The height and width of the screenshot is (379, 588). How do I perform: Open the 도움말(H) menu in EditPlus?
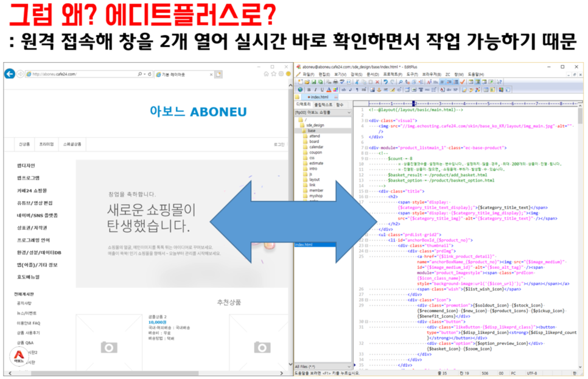coord(476,74)
